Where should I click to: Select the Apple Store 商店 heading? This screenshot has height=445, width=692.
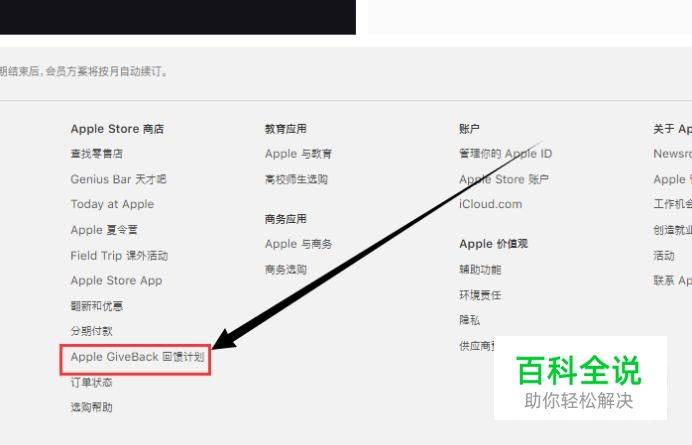pos(117,129)
